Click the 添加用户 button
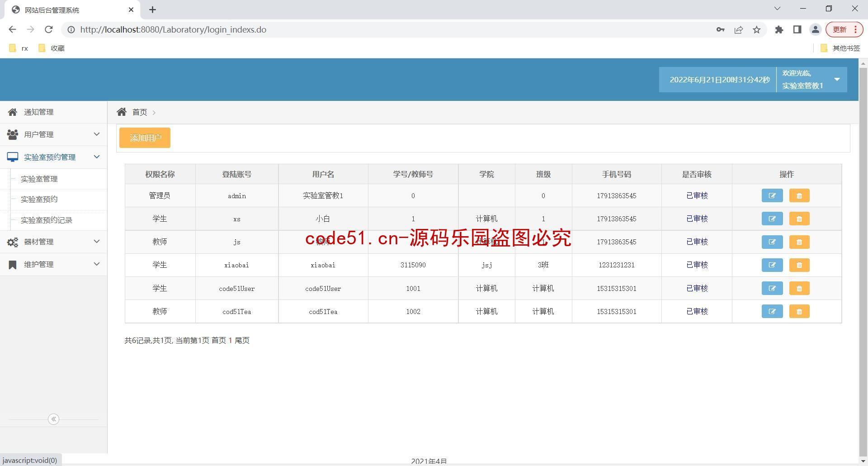The height and width of the screenshot is (466, 868). pyautogui.click(x=145, y=138)
